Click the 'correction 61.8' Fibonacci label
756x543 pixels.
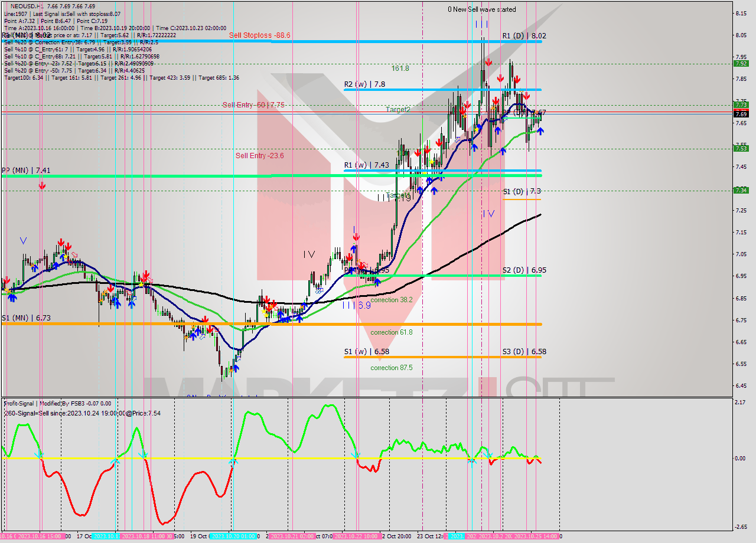[392, 332]
